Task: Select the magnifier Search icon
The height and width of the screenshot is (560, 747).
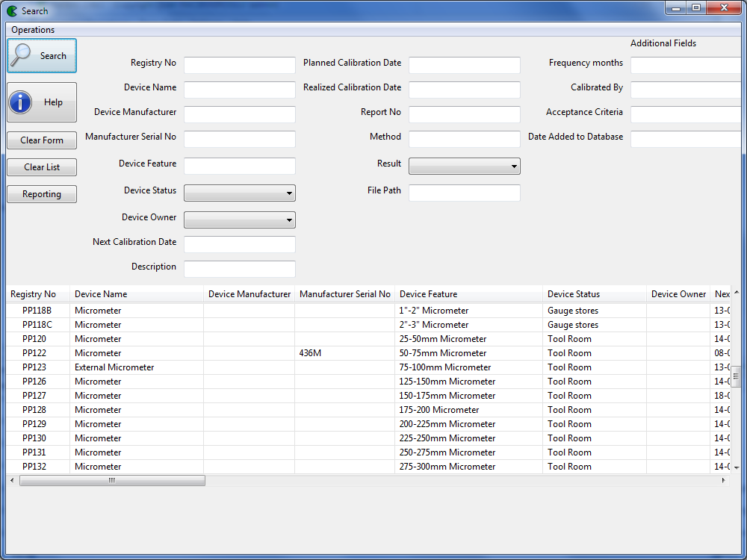Action: [41, 55]
